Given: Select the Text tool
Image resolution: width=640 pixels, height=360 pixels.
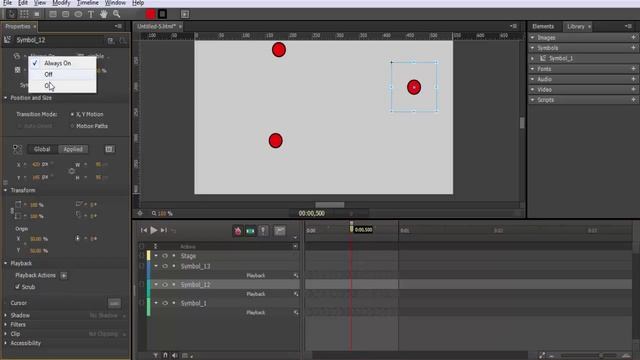Looking at the screenshot, I should 91,14.
